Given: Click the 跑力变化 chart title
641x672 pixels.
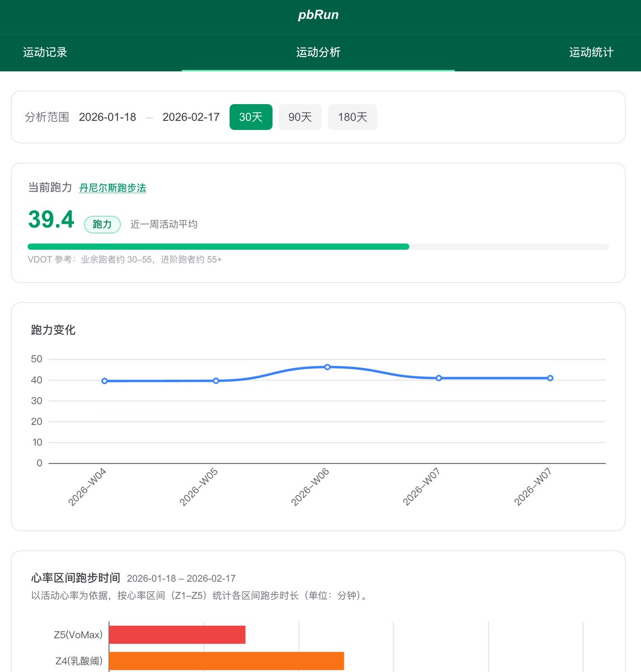Looking at the screenshot, I should pyautogui.click(x=53, y=330).
